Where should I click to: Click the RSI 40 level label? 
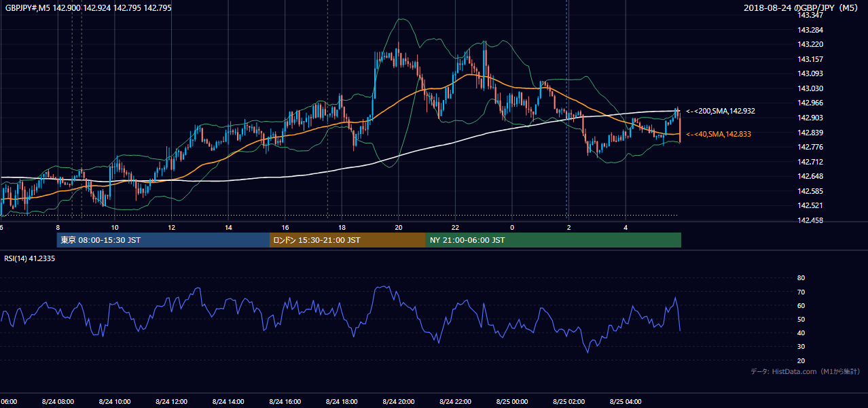pos(801,333)
